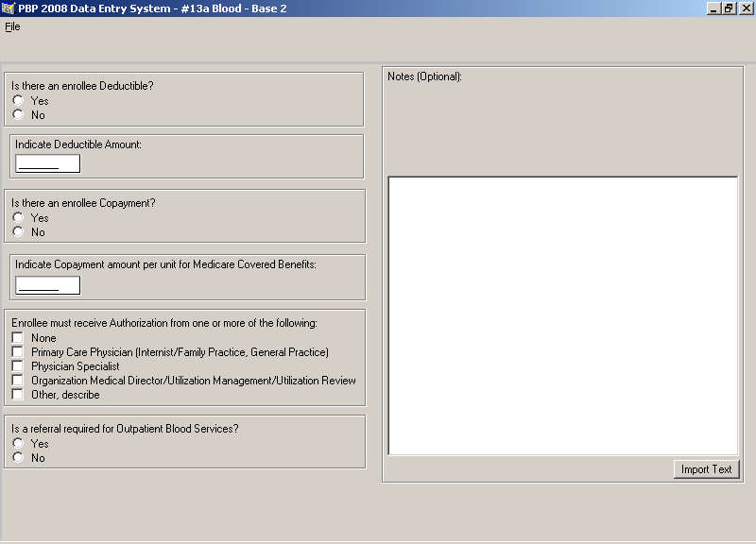
Task: Click the 'Enrollee must receive Authorization' heading text
Action: pyautogui.click(x=164, y=323)
